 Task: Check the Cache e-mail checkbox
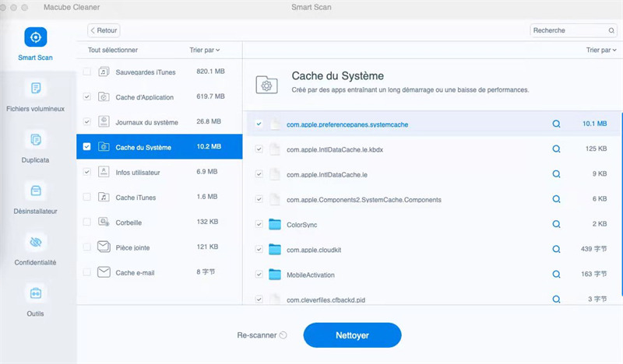(86, 272)
